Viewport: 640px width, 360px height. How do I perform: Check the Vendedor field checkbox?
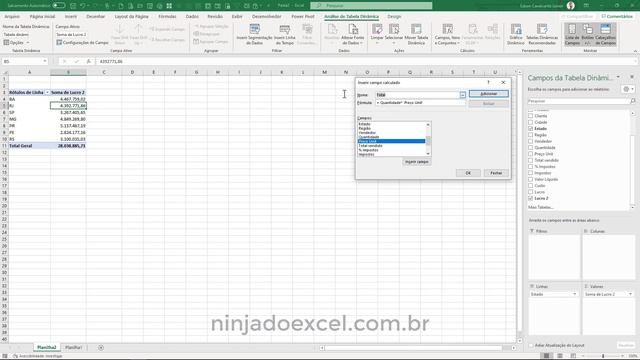[531, 141]
